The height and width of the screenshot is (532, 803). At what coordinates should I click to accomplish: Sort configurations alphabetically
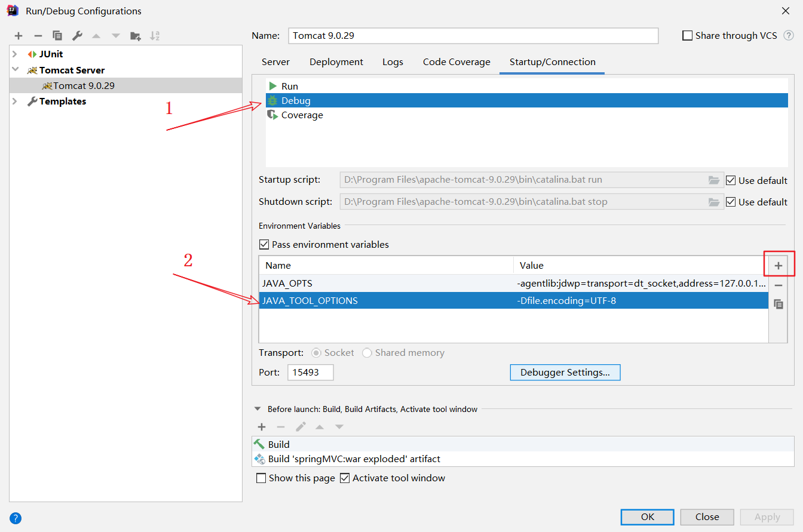click(x=155, y=36)
